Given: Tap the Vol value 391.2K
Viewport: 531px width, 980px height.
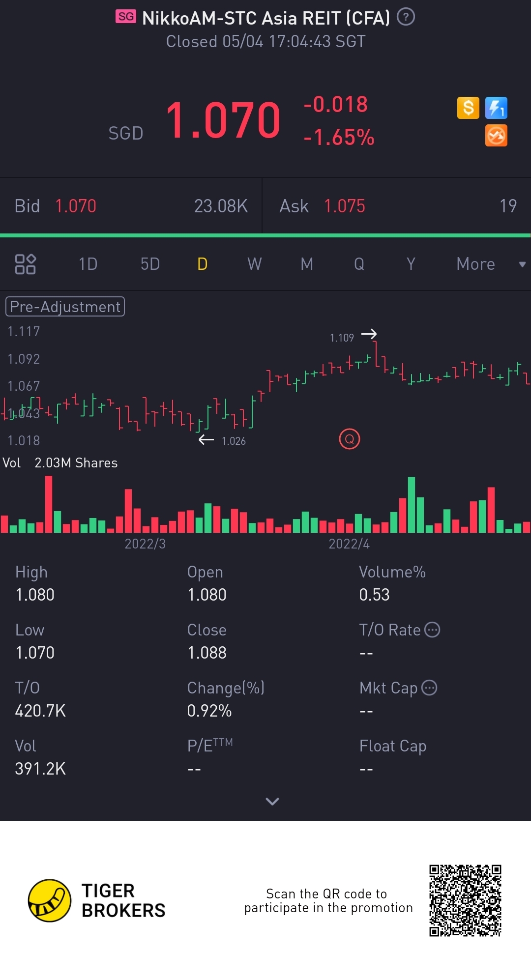Looking at the screenshot, I should click(x=40, y=769).
